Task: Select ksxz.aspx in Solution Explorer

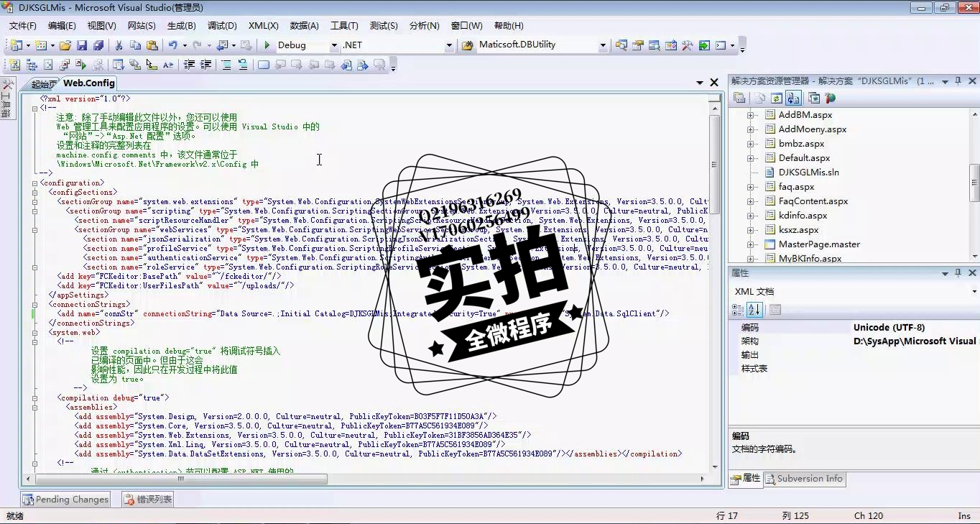Action: pos(798,230)
